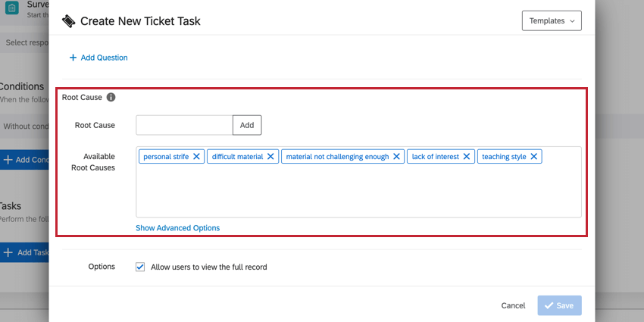Image resolution: width=644 pixels, height=322 pixels.
Task: Remove the lack of interest tag
Action: pyautogui.click(x=467, y=157)
